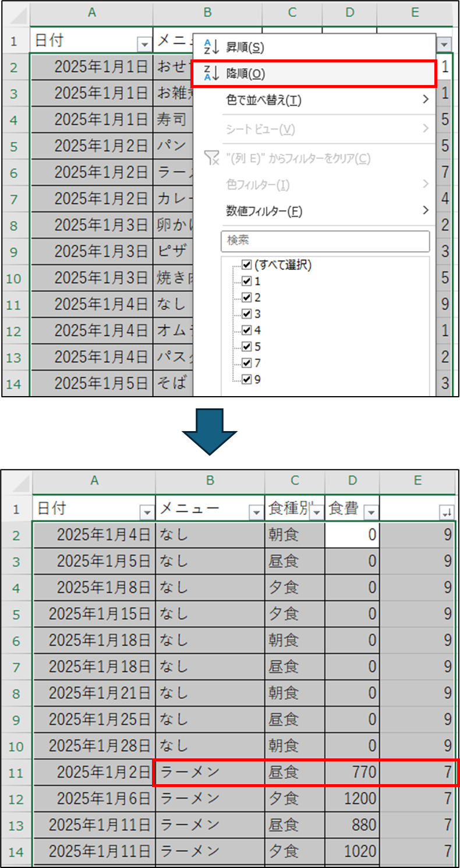
Task: Open メニュー filter dropdown in lower sheet
Action: click(x=256, y=513)
